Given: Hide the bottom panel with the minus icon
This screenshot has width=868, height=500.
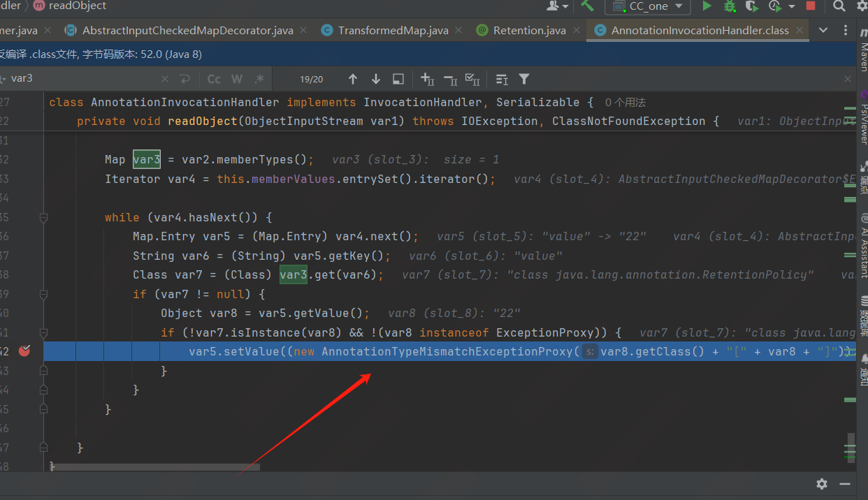Looking at the screenshot, I should click(x=846, y=484).
